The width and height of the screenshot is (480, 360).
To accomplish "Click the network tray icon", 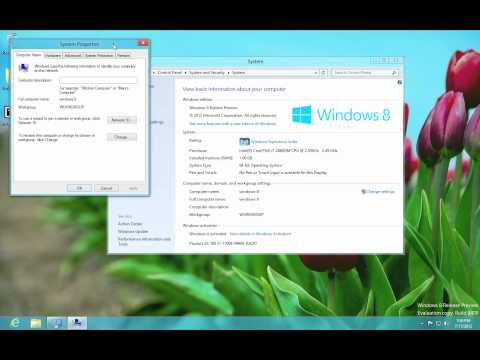I will [x=438, y=323].
